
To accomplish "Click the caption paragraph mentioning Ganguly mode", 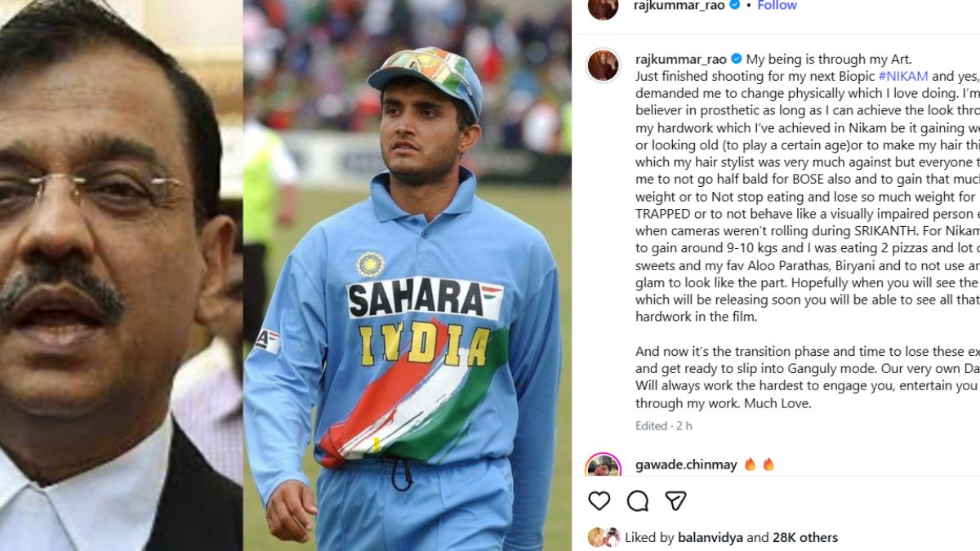I will tap(807, 377).
